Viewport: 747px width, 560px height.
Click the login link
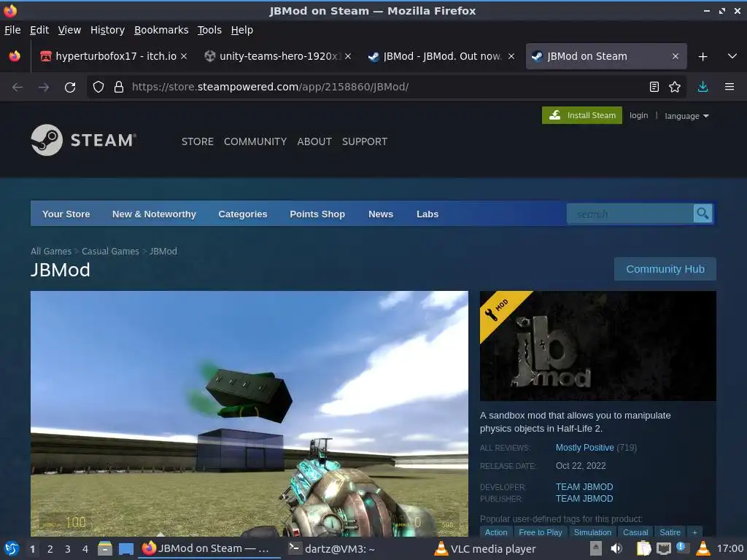pyautogui.click(x=638, y=115)
